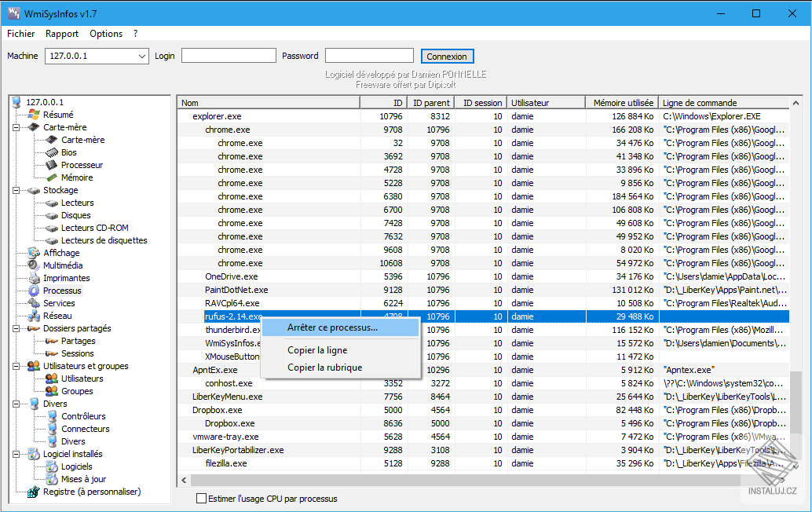
Task: Click the Résumé Windows flag icon
Action: (34, 115)
